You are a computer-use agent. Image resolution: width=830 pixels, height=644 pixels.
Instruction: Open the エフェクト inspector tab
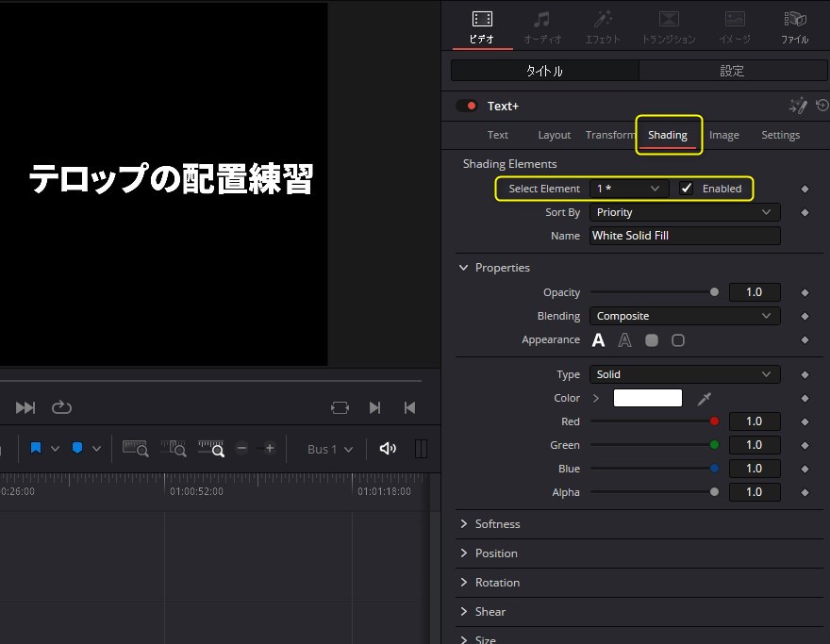pyautogui.click(x=603, y=27)
